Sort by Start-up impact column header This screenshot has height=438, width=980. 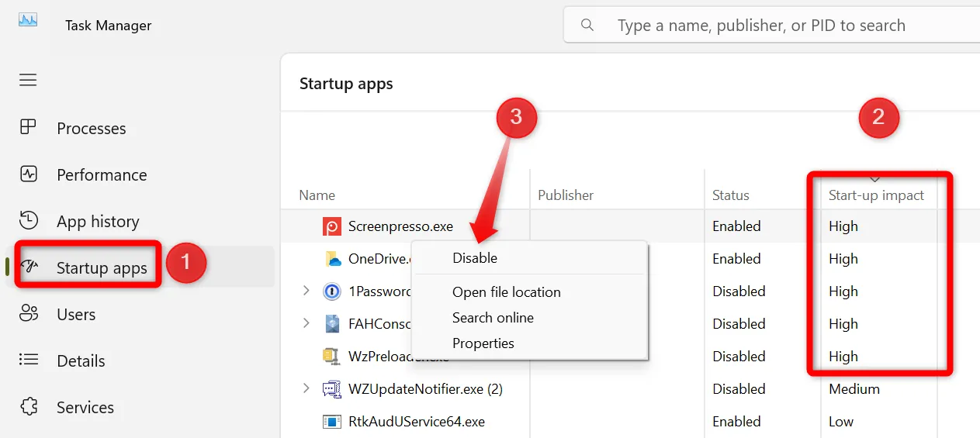tap(876, 195)
